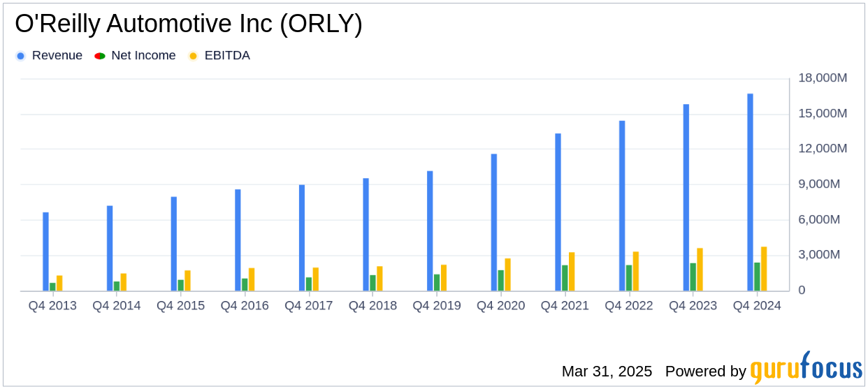Image resolution: width=868 pixels, height=389 pixels.
Task: Select the Q4 2016 Revenue bar
Action: click(x=238, y=240)
